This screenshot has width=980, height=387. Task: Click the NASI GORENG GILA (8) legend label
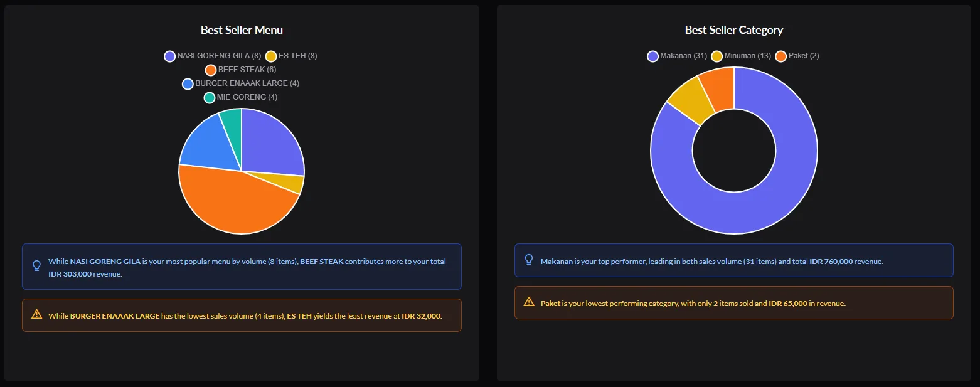tap(219, 56)
